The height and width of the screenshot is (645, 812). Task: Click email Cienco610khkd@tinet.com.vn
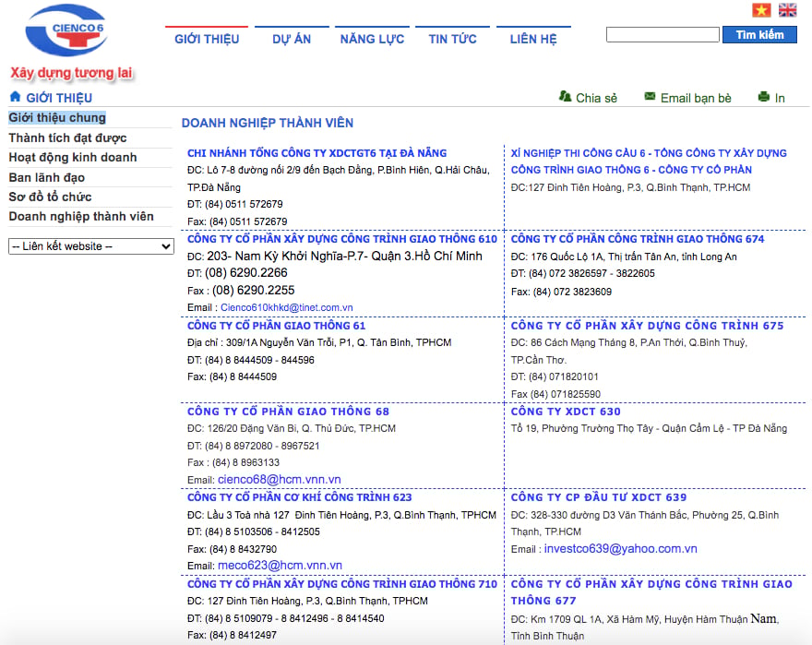pos(286,307)
